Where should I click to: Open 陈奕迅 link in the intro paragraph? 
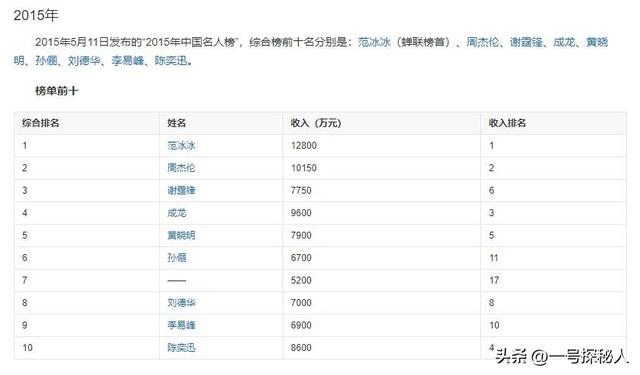point(171,61)
